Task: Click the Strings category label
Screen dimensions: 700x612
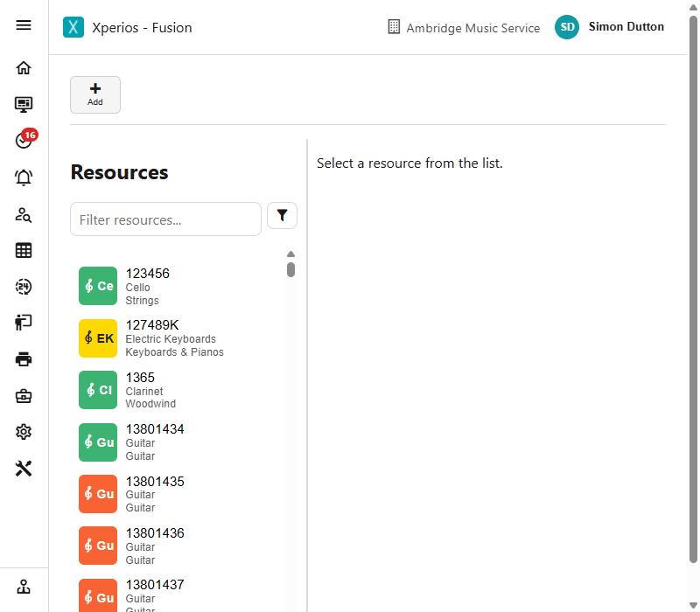Action: 142,301
